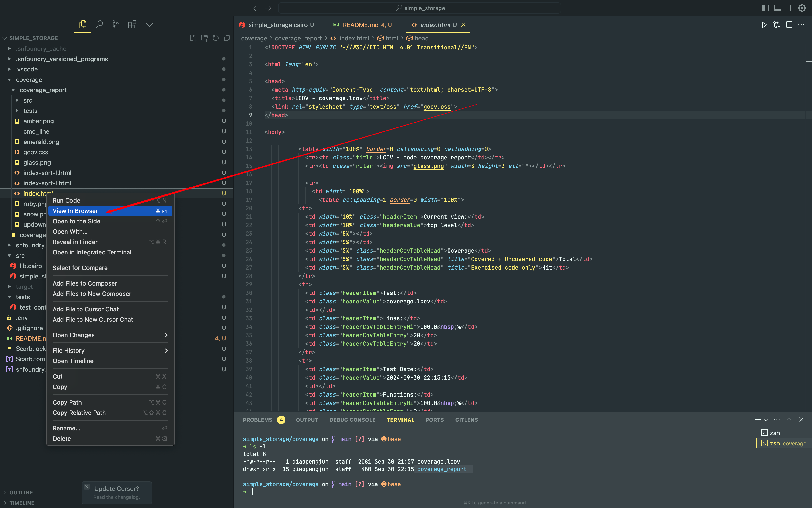Toggle the secondary side bar layout icon

point(790,8)
